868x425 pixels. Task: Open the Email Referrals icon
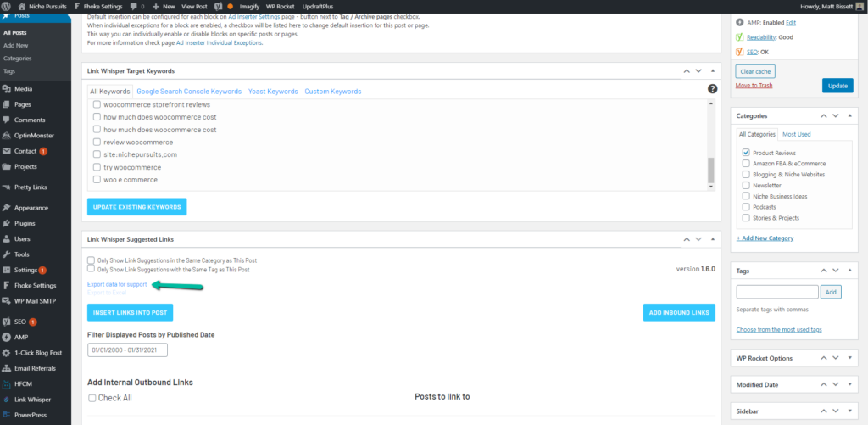(7, 368)
